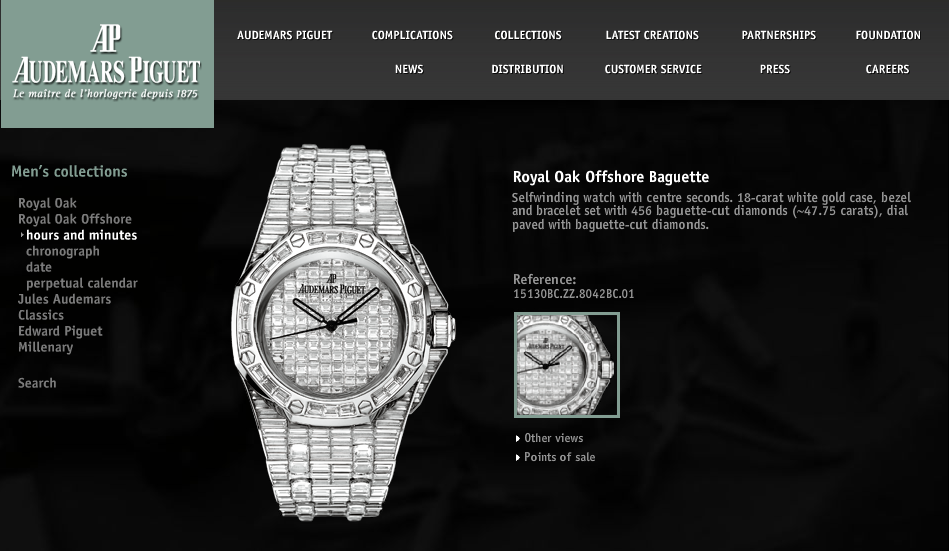The width and height of the screenshot is (949, 551).
Task: Collapse Royal Oak Offshore in sidebar
Action: coord(74,219)
